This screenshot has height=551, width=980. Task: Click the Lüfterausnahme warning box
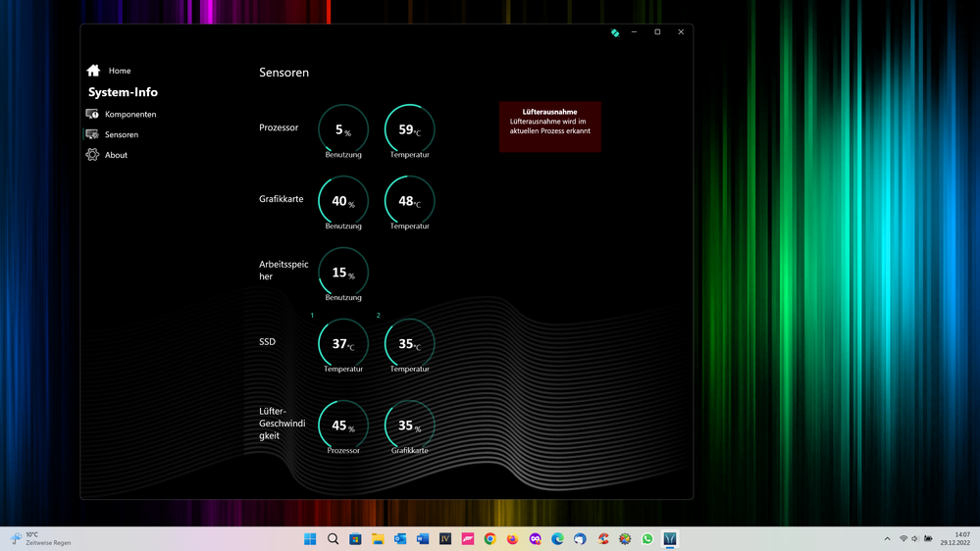549,126
